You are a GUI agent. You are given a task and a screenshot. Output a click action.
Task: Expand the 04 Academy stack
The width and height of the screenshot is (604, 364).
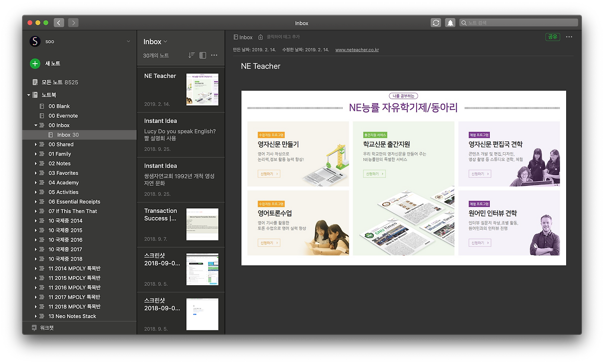(36, 182)
